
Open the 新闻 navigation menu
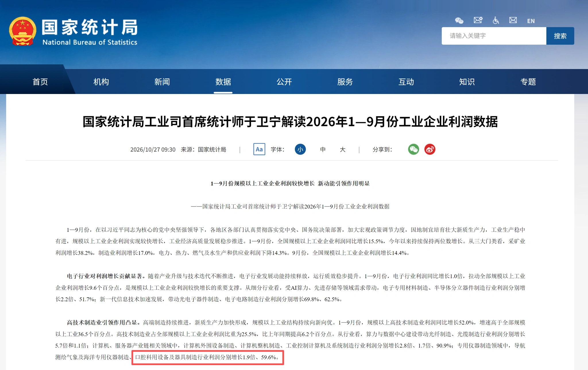[162, 82]
